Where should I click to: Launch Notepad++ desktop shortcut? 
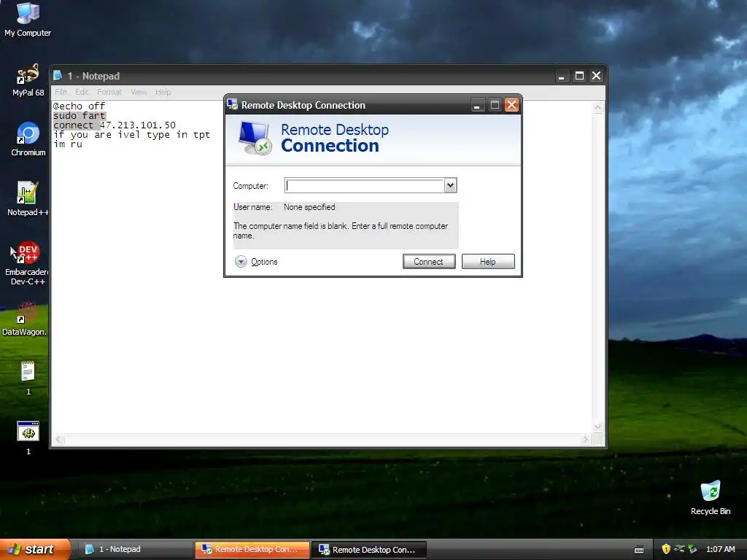pyautogui.click(x=28, y=198)
